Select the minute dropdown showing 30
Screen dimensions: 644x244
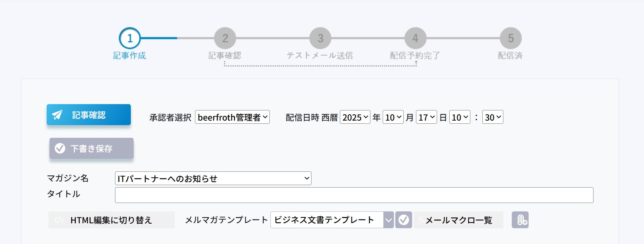tap(492, 117)
